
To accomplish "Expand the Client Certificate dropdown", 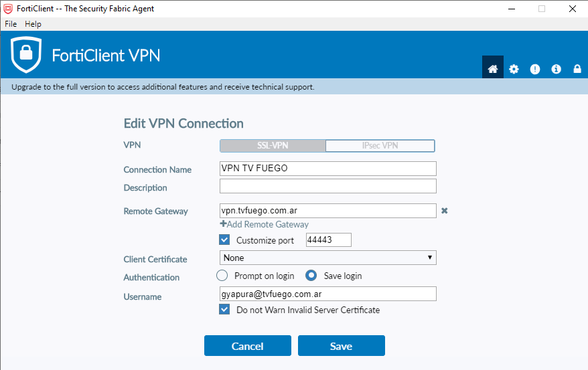I will point(327,258).
